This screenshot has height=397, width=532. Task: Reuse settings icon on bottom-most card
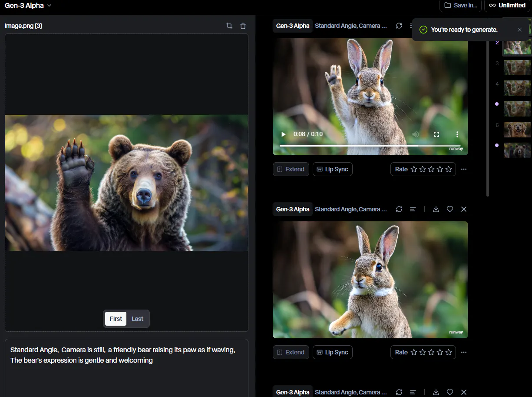399,392
